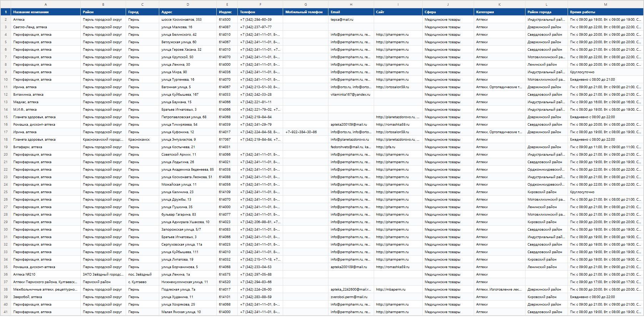Select column D header
The image size is (644, 322).
(188, 4)
